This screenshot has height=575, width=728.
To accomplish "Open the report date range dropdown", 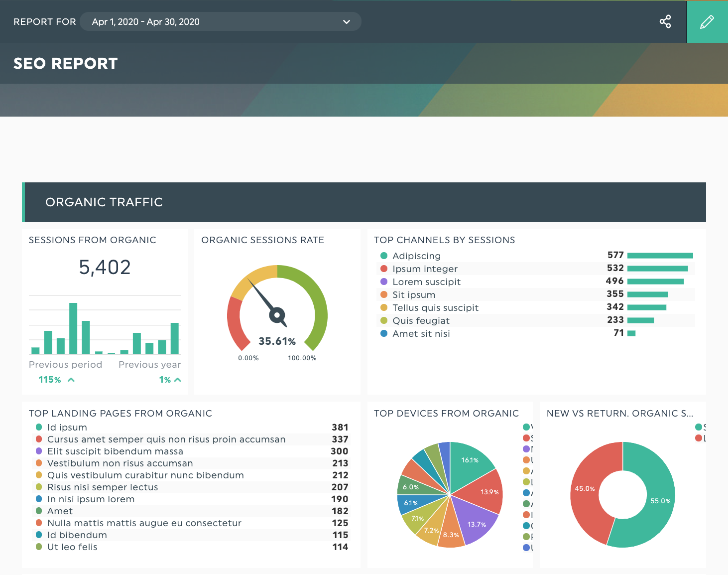I will (346, 21).
